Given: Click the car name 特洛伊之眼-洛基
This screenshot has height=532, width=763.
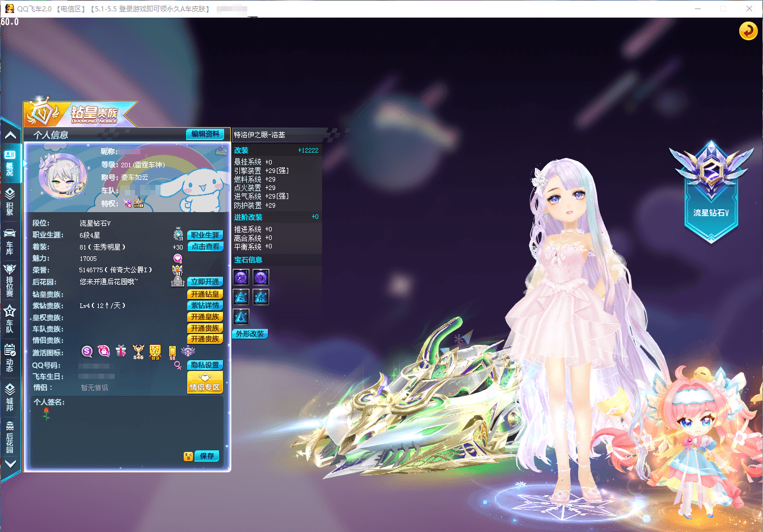Looking at the screenshot, I should click(259, 135).
